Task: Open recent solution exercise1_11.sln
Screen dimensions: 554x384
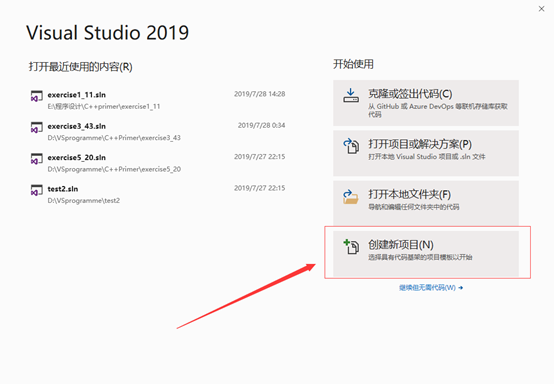Action: pyautogui.click(x=158, y=100)
